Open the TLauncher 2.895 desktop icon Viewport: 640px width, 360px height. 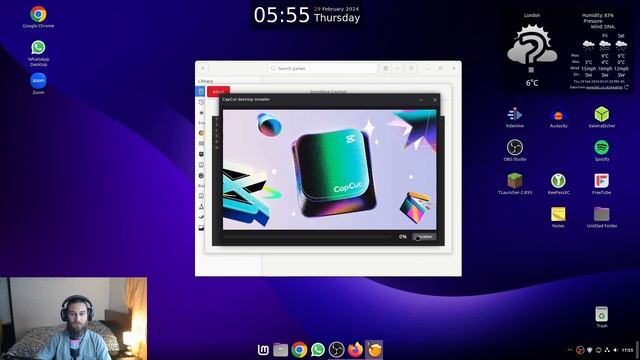click(515, 184)
